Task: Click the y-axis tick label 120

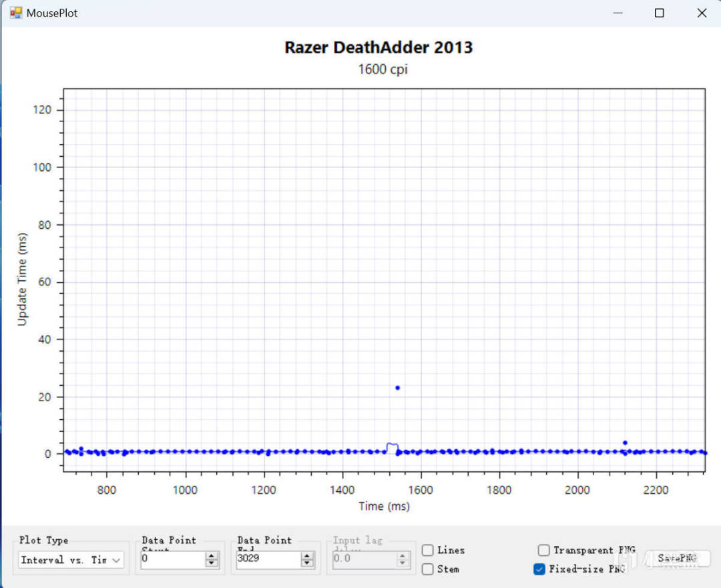Action: pyautogui.click(x=42, y=110)
